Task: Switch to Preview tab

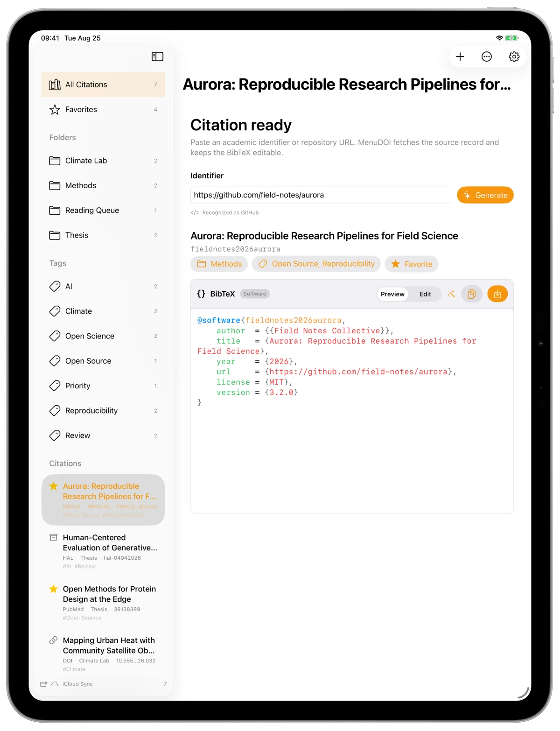Action: (392, 294)
